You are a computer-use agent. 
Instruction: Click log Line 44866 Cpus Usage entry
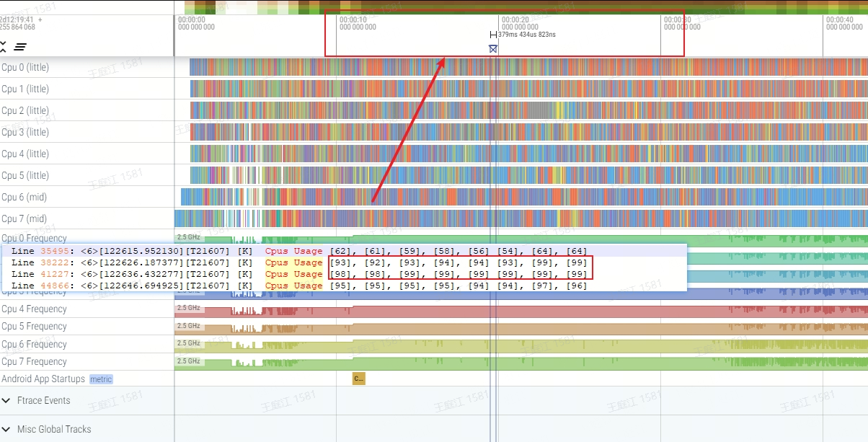tap(299, 286)
